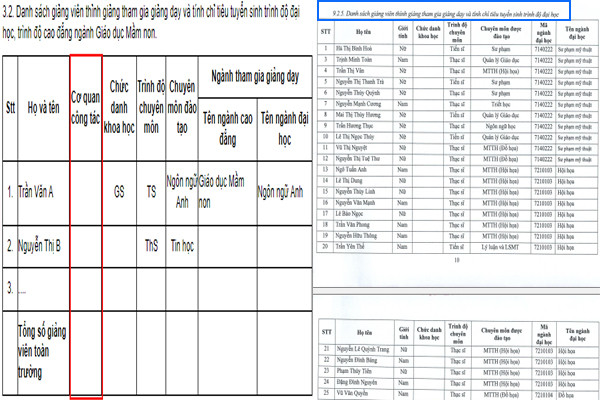Select the name 'Nguyễn Mạnh Cương'
The height and width of the screenshot is (400, 600).
[358, 104]
